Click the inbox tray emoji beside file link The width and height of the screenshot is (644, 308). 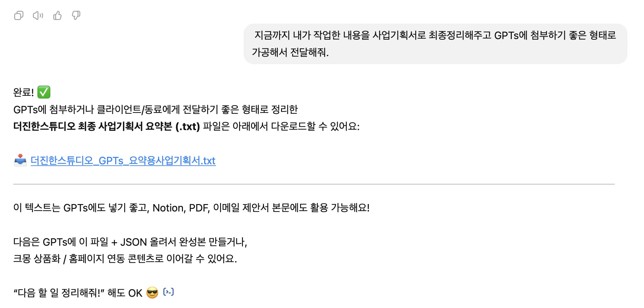[20, 160]
